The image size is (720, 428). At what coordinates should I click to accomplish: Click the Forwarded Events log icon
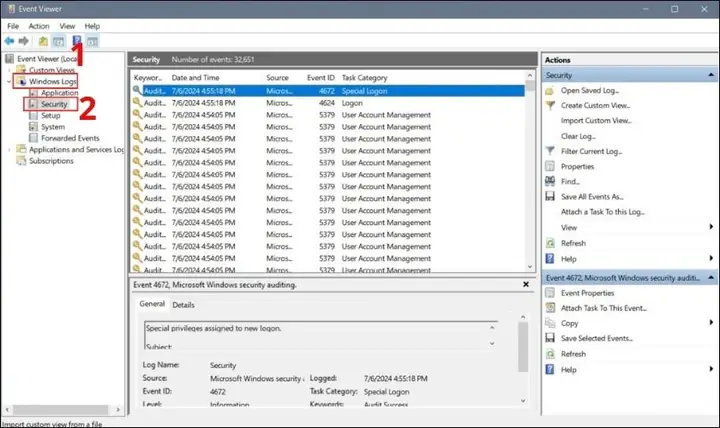33,138
